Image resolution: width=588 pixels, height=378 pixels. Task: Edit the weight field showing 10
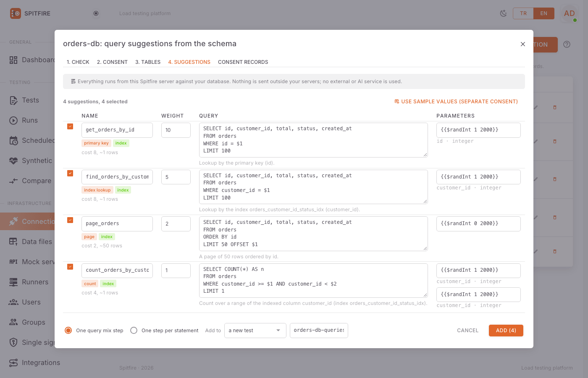pyautogui.click(x=176, y=130)
